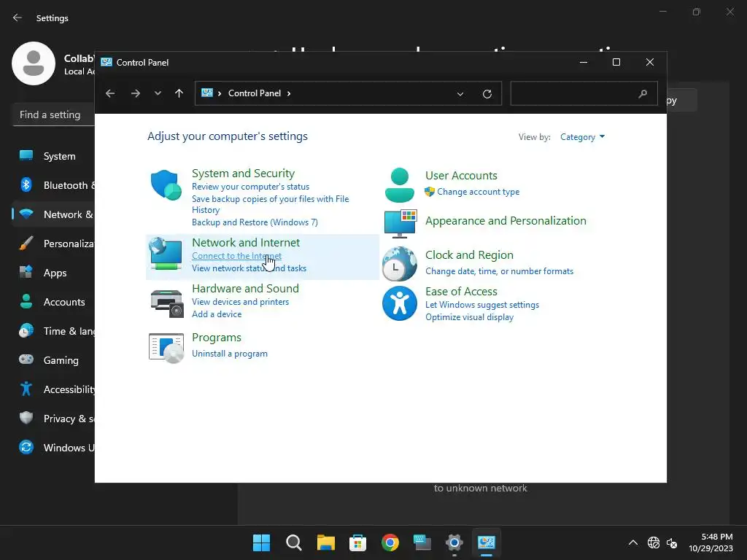This screenshot has width=747, height=560.
Task: Click View network status and tasks
Action: point(249,268)
